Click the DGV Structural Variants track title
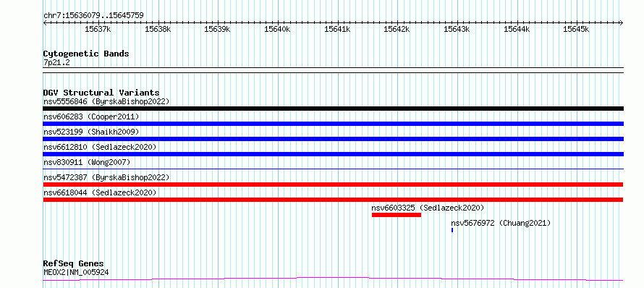Image resolution: width=644 pixels, height=288 pixels. click(101, 93)
